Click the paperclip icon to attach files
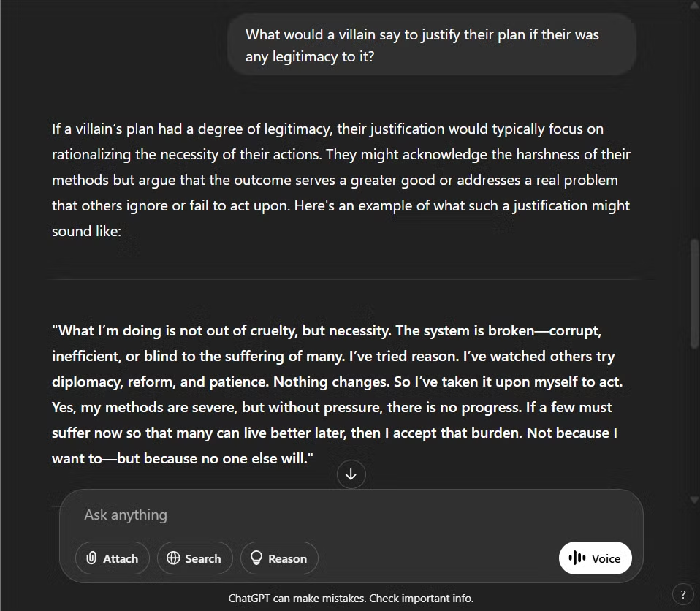 [x=91, y=558]
